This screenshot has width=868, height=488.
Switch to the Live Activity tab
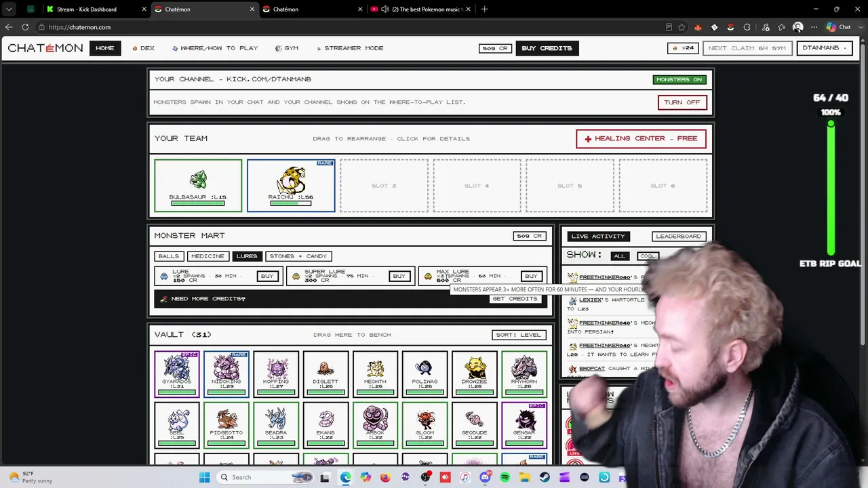pos(598,237)
